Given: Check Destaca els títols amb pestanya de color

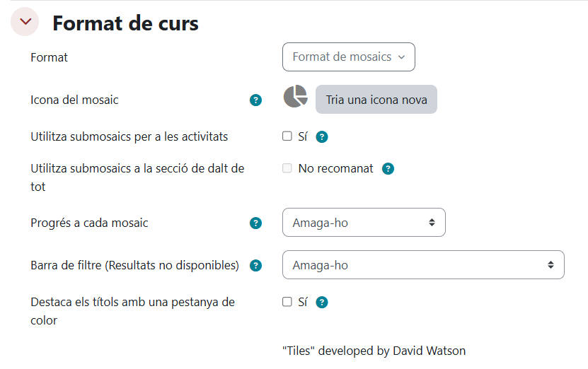Looking at the screenshot, I should [x=287, y=302].
